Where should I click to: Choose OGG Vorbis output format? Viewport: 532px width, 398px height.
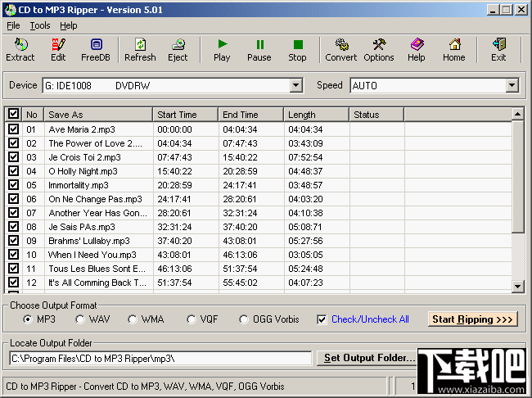point(244,319)
